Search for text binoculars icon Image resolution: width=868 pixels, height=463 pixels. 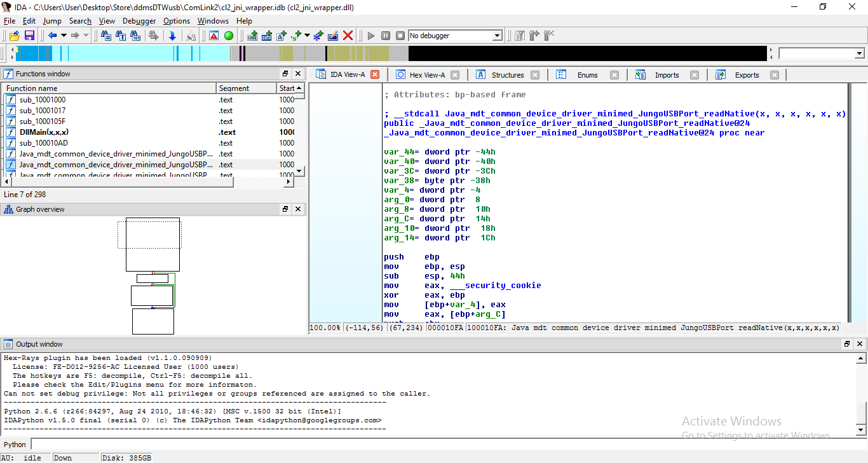pos(120,36)
